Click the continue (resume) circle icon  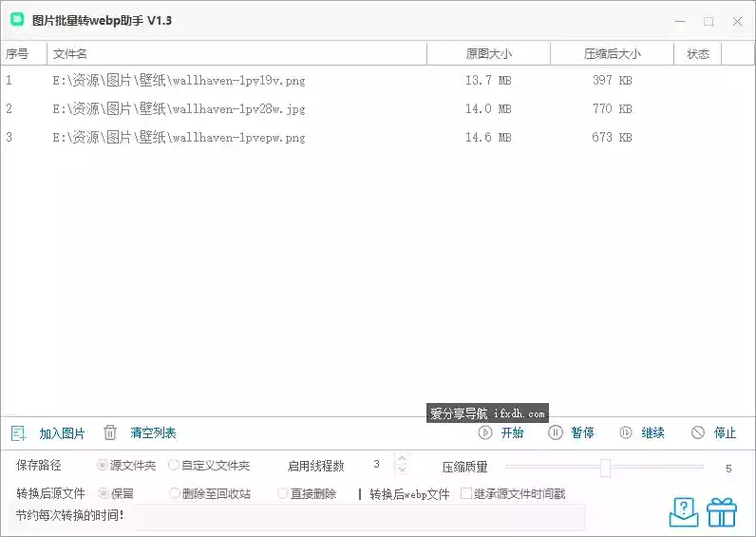click(x=626, y=432)
